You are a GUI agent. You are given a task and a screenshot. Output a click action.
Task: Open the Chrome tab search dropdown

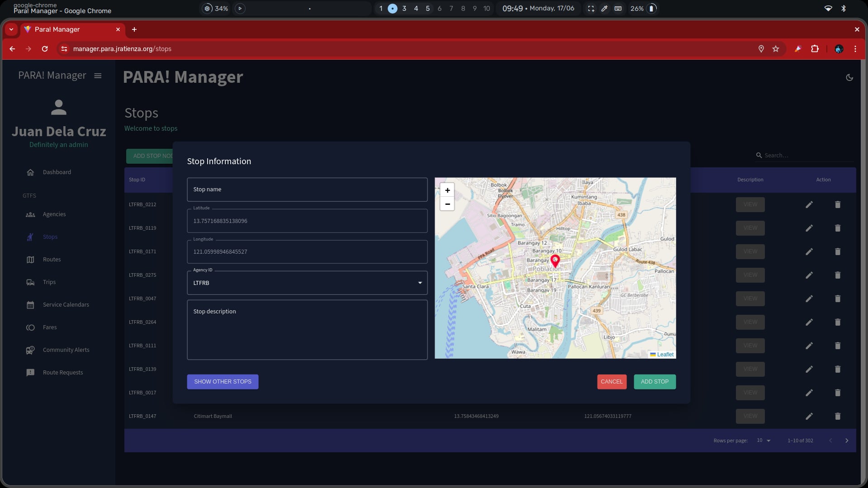tap(11, 29)
